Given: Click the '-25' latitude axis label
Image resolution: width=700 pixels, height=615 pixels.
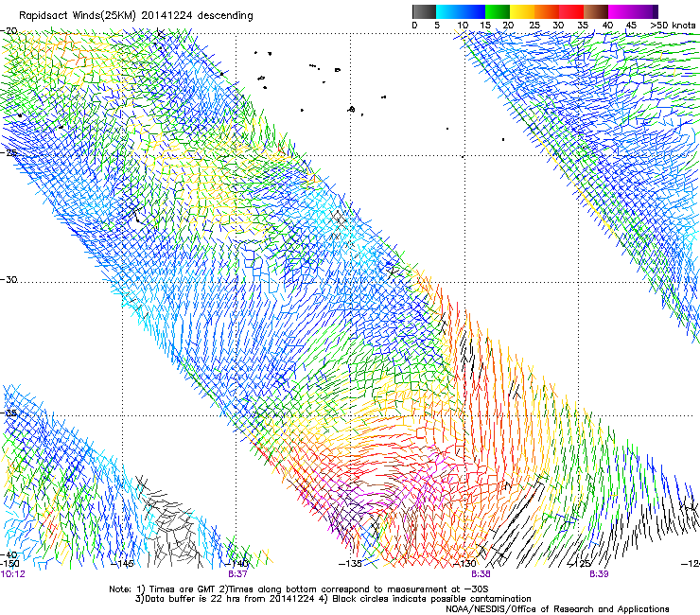Looking at the screenshot, I should point(9,152).
